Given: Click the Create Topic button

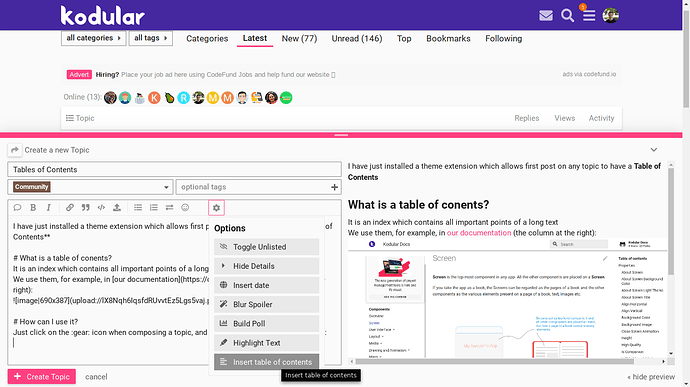Looking at the screenshot, I should pyautogui.click(x=42, y=377).
